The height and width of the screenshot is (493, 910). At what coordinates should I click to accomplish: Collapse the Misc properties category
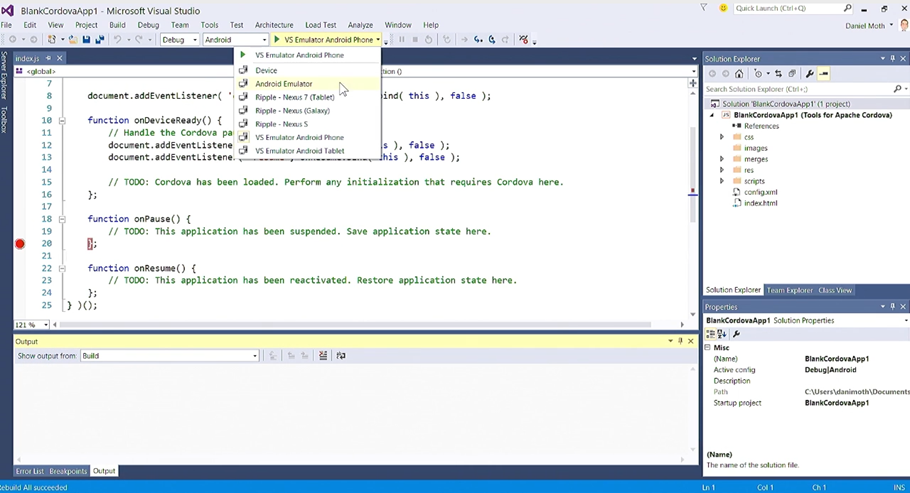pos(707,347)
